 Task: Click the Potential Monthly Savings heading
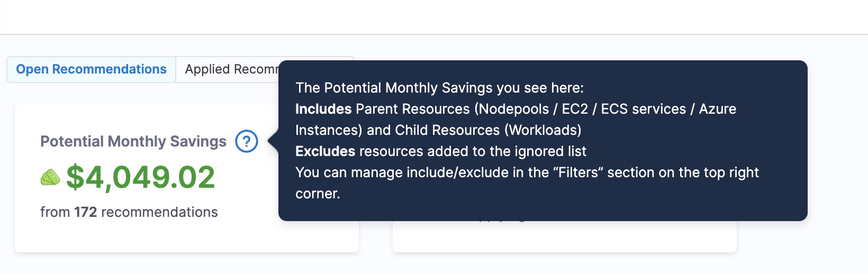point(133,141)
